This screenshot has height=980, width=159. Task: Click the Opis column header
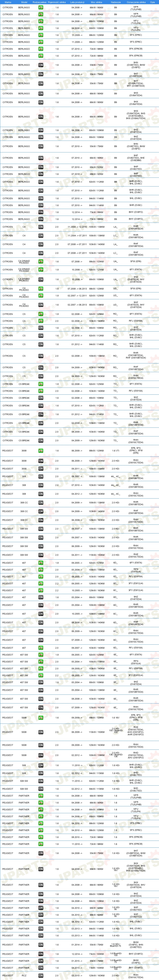click(152, 2)
